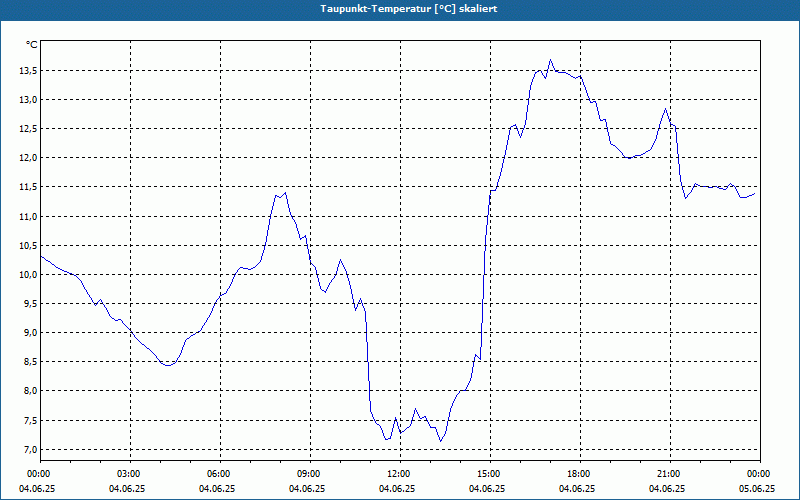Click the 04.06.25 date under 18:00
This screenshot has height=500, width=800.
[x=577, y=488]
